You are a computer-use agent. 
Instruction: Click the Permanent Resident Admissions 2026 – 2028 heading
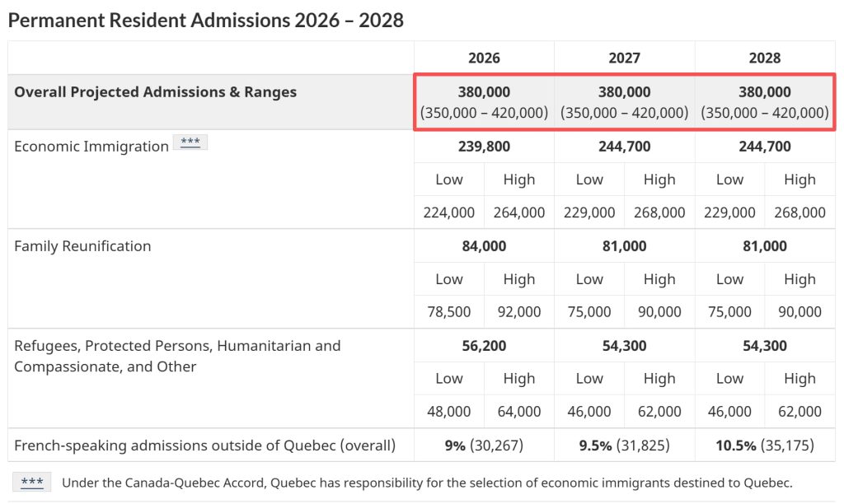click(x=206, y=21)
